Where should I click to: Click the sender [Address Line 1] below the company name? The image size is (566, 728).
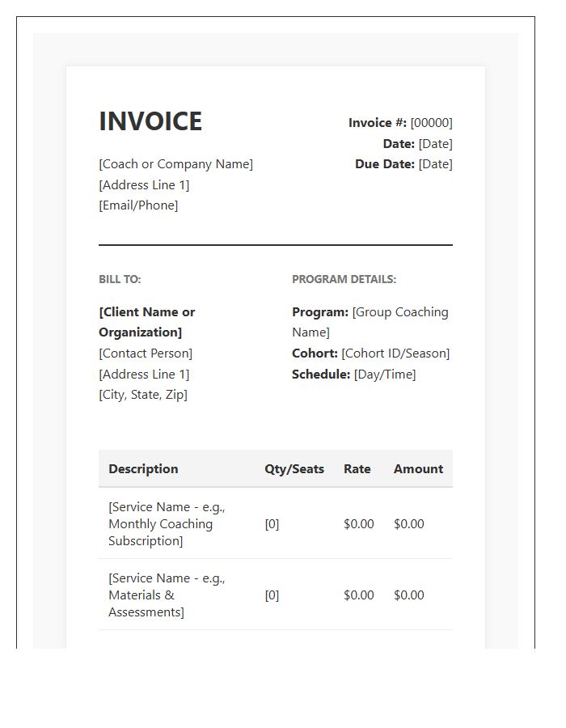[144, 184]
